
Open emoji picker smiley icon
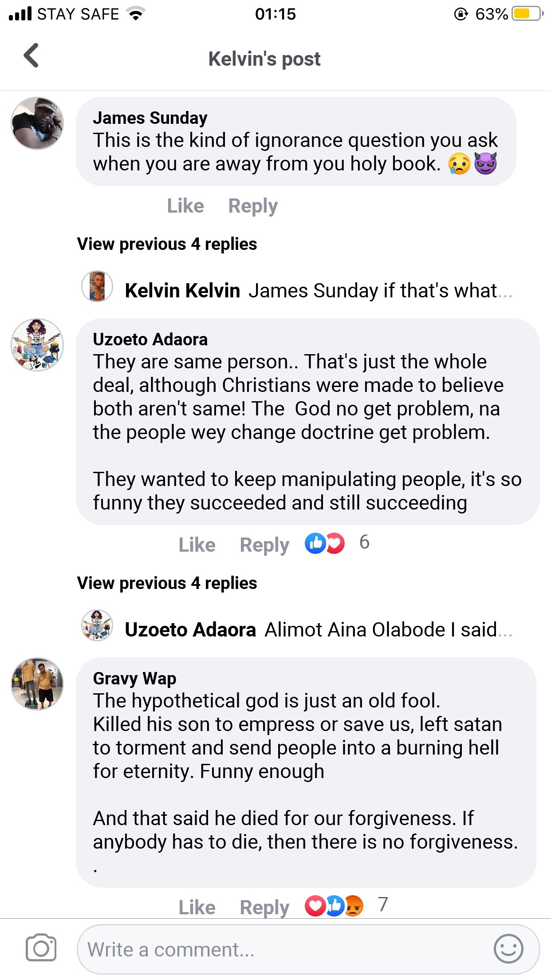pyautogui.click(x=508, y=948)
